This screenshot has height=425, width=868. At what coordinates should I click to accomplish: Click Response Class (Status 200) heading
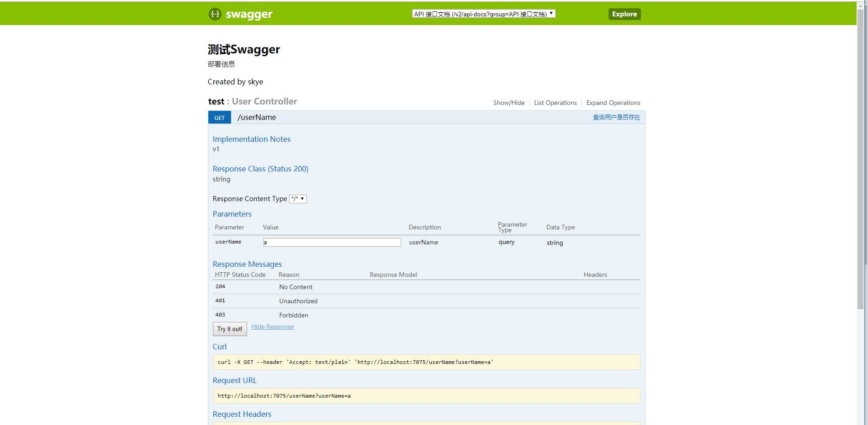pos(260,169)
